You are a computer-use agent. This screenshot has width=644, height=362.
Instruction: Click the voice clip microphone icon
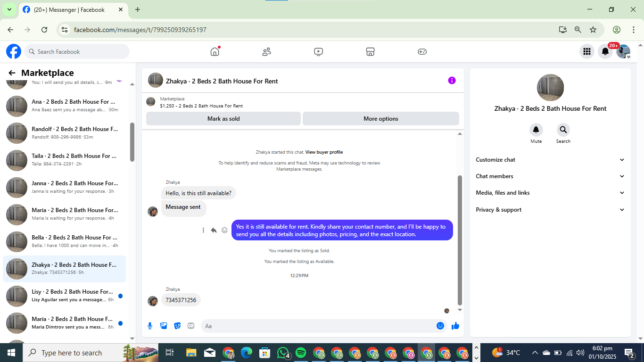[150, 326]
